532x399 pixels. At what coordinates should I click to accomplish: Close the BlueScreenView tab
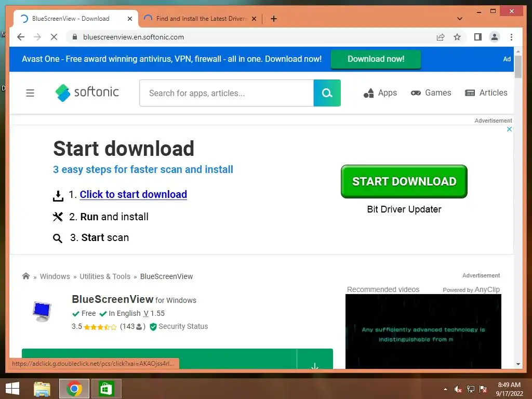(129, 19)
